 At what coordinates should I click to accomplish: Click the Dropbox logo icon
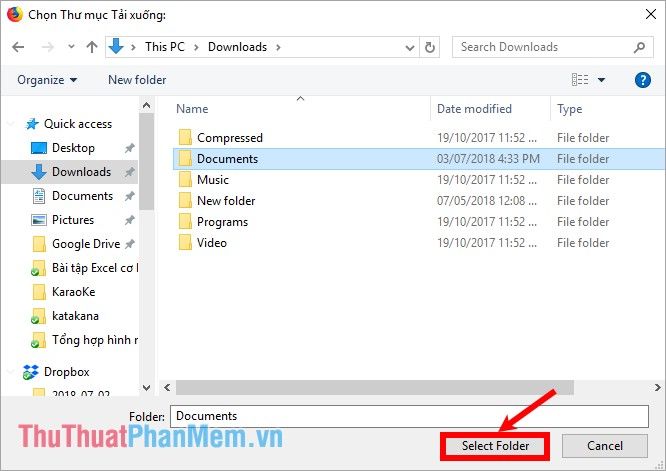click(x=31, y=372)
